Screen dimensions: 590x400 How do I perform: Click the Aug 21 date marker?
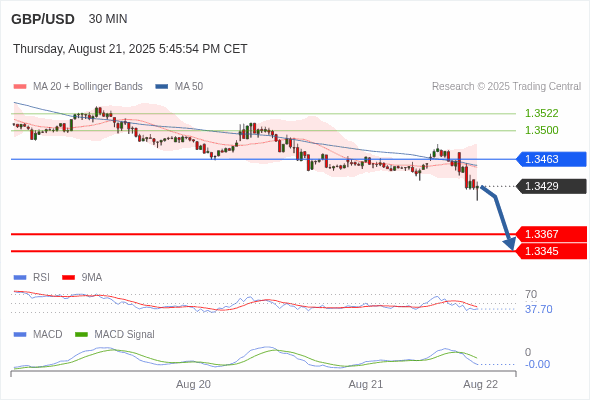[366, 385]
